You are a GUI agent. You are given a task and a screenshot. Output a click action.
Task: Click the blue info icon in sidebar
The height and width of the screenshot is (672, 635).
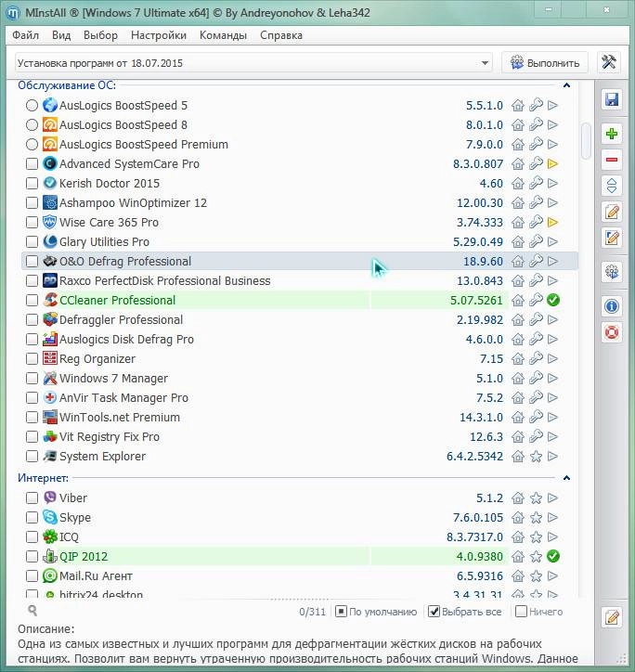[612, 306]
